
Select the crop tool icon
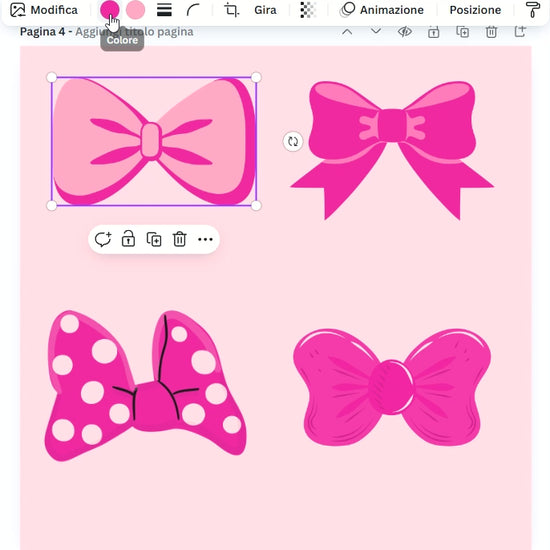(x=232, y=10)
